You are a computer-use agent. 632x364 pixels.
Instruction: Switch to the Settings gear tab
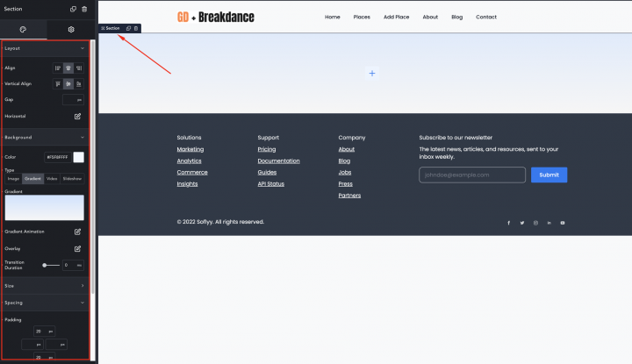[71, 29]
